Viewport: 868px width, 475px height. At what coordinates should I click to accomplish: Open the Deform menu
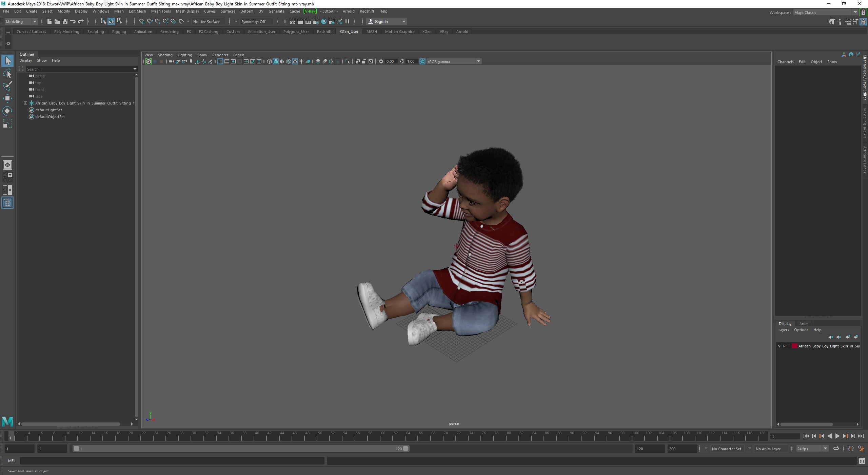coord(246,11)
